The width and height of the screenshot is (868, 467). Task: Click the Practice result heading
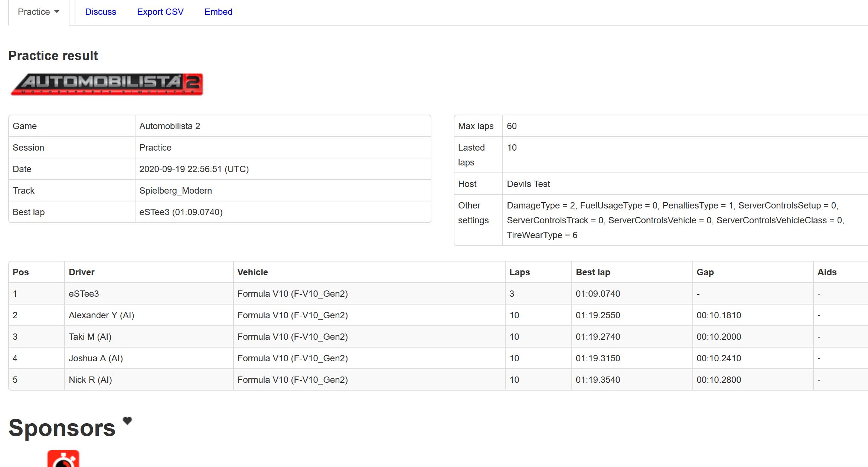[x=53, y=56]
